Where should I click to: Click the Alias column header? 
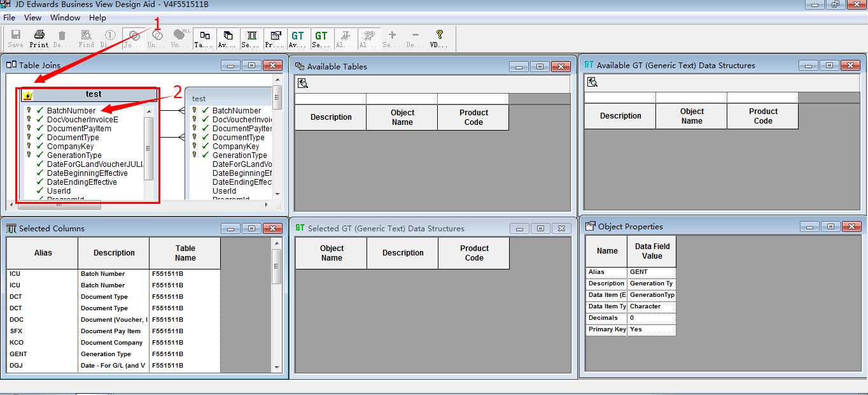pyautogui.click(x=43, y=253)
